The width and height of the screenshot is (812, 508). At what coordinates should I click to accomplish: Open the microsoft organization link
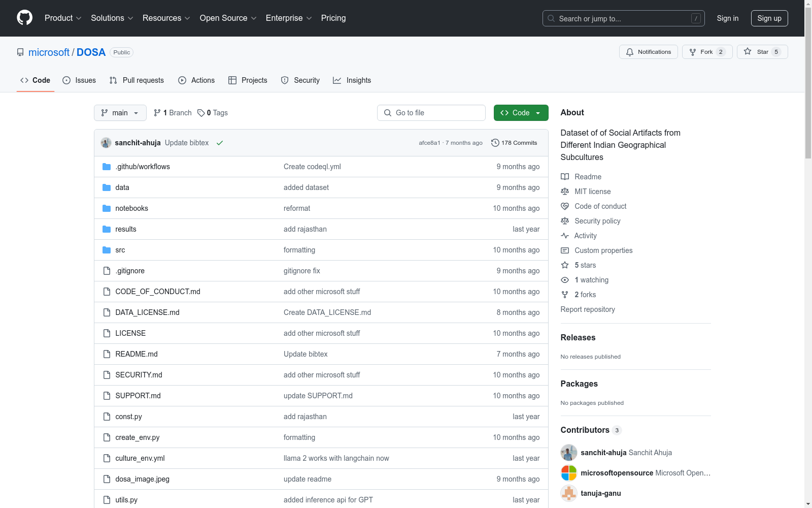[x=49, y=52]
